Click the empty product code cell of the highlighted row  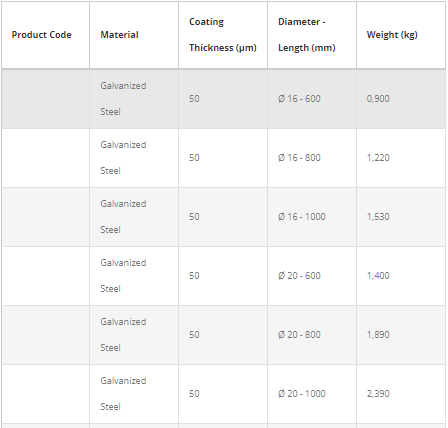(x=45, y=99)
